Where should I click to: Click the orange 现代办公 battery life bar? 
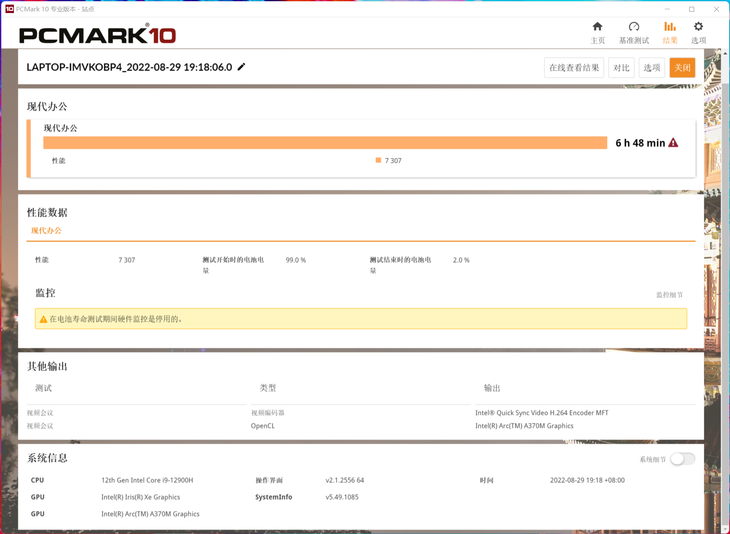325,142
